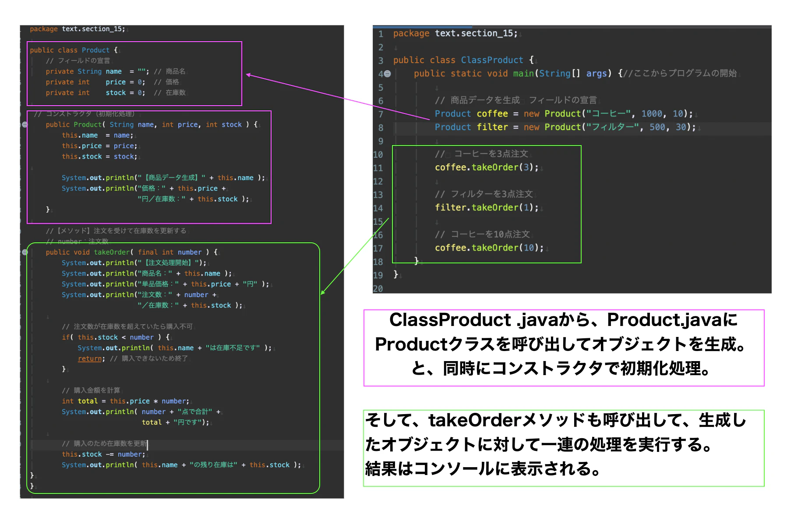812x532 pixels.
Task: Click 'this.stock = stock;' assignment
Action: click(99, 157)
